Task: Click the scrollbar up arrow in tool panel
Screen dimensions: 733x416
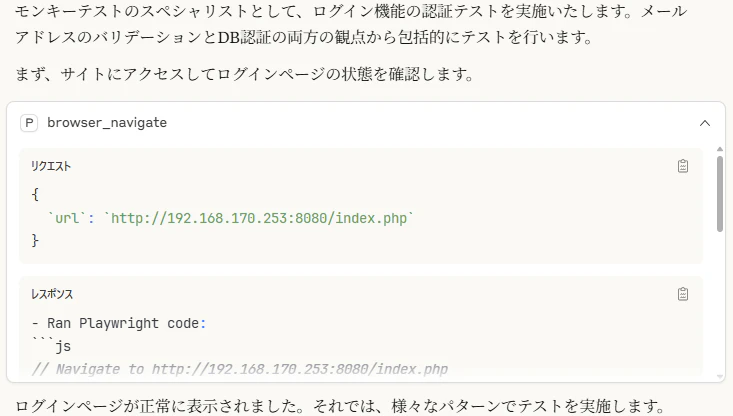Action: [720, 149]
